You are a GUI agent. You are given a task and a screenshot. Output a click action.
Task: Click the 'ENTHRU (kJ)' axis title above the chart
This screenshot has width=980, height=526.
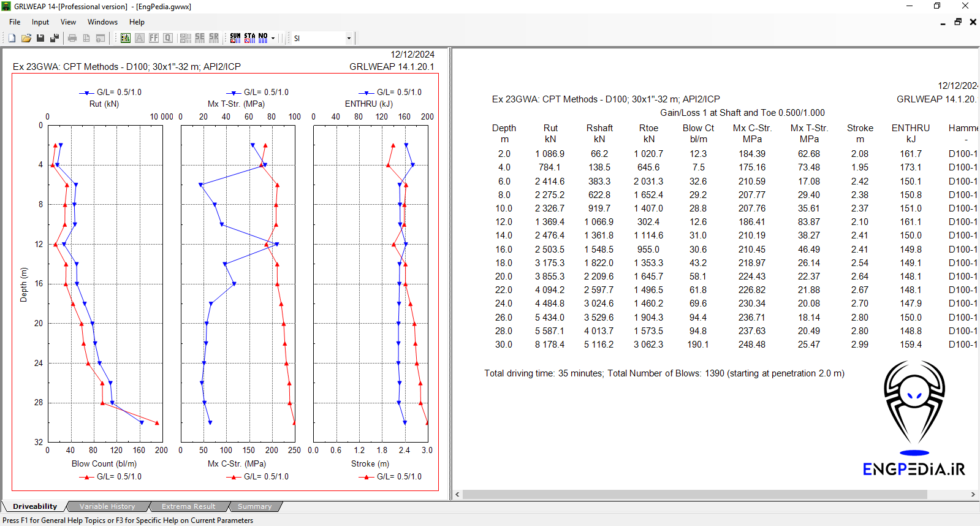369,104
